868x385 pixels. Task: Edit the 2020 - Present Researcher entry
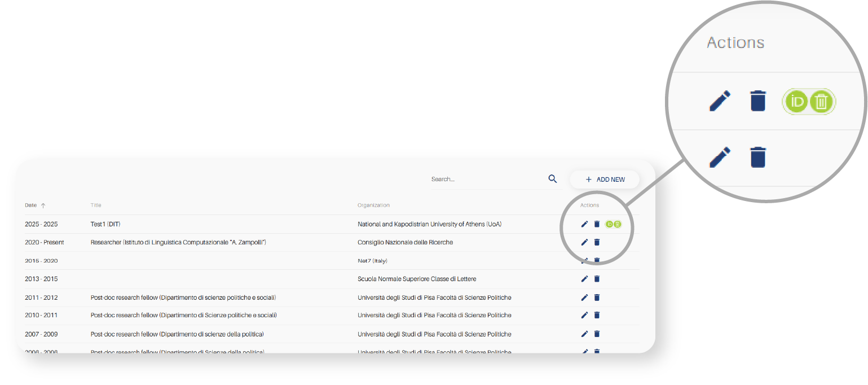pos(584,242)
